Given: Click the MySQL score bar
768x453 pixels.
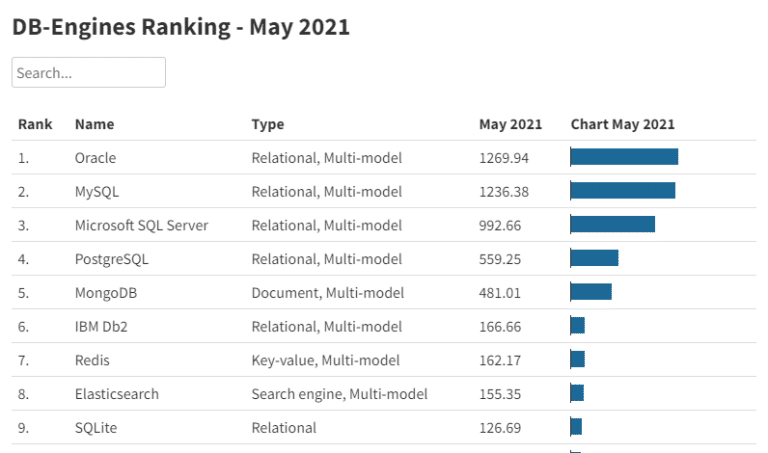Looking at the screenshot, I should (x=622, y=190).
